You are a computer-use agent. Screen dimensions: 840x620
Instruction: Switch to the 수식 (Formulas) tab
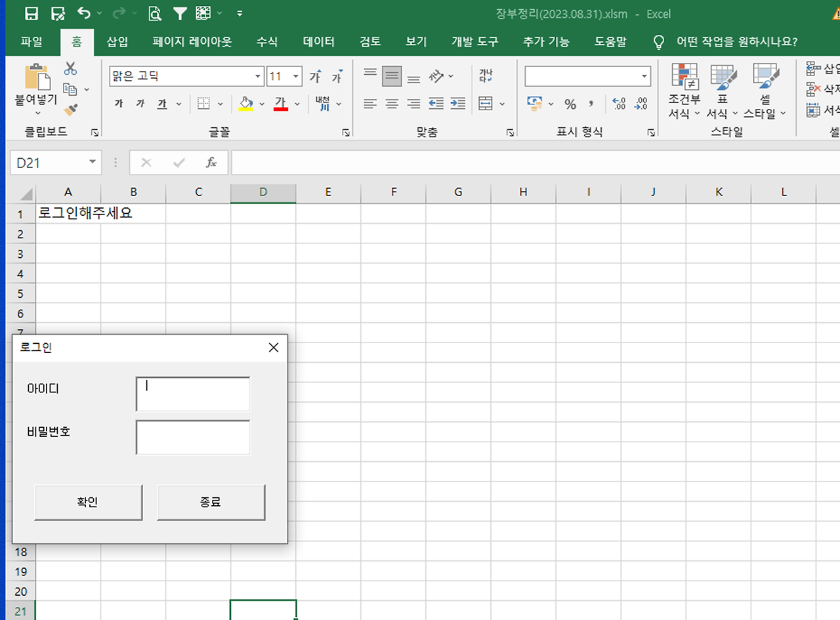tap(267, 42)
